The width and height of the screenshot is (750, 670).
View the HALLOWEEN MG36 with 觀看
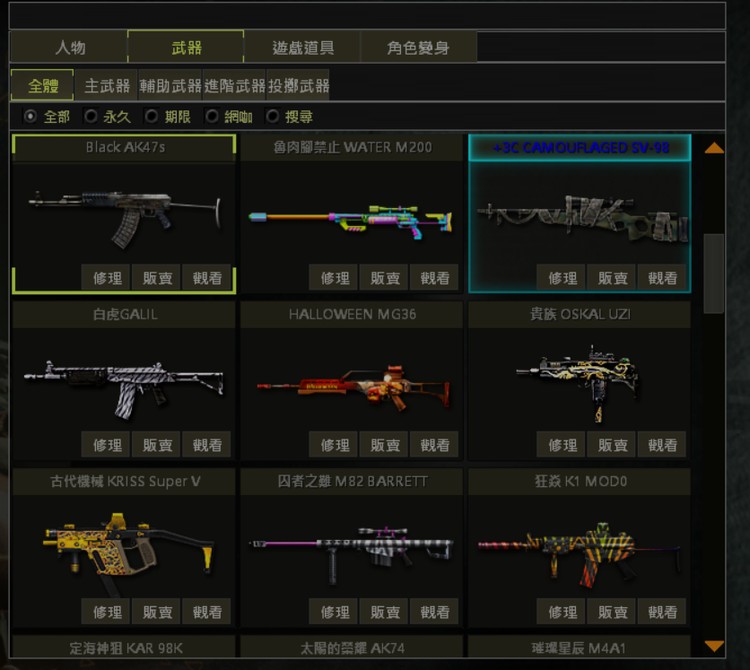(x=434, y=445)
